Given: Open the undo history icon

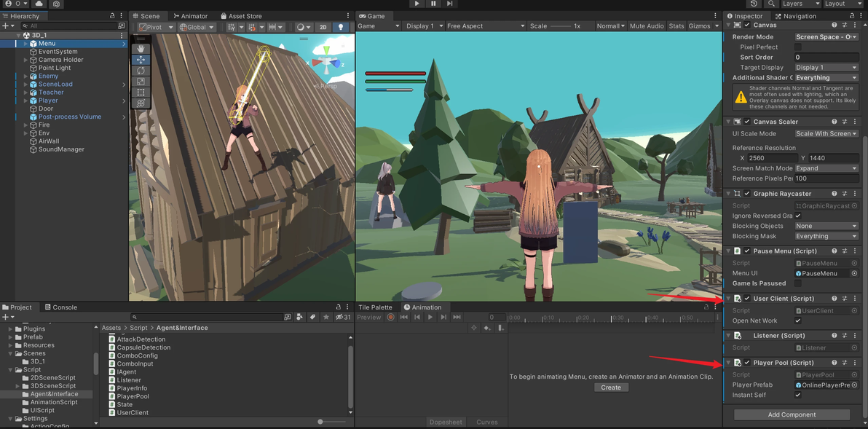Looking at the screenshot, I should [754, 4].
